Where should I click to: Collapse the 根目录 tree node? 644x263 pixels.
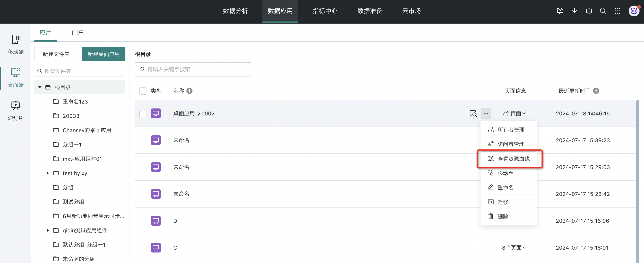click(40, 87)
